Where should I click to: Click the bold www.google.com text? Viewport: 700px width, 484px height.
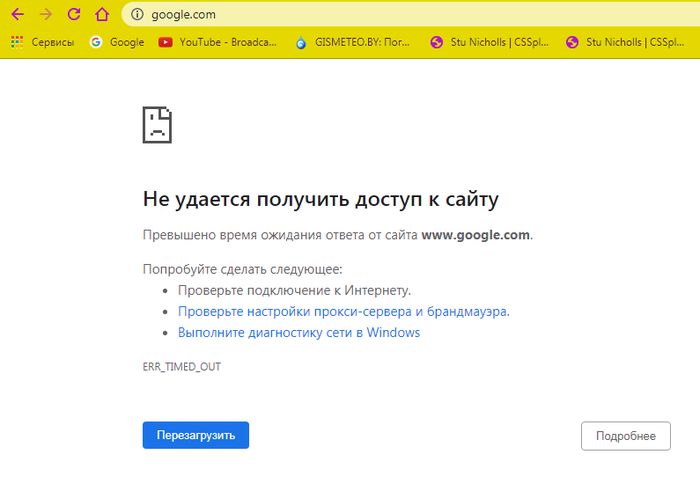click(475, 236)
